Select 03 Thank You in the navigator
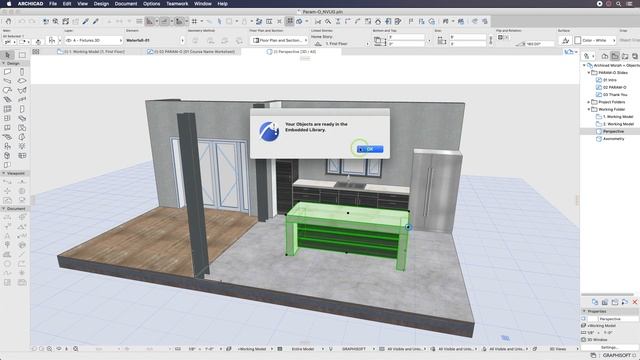Image resolution: width=640 pixels, height=360 pixels. [x=615, y=95]
